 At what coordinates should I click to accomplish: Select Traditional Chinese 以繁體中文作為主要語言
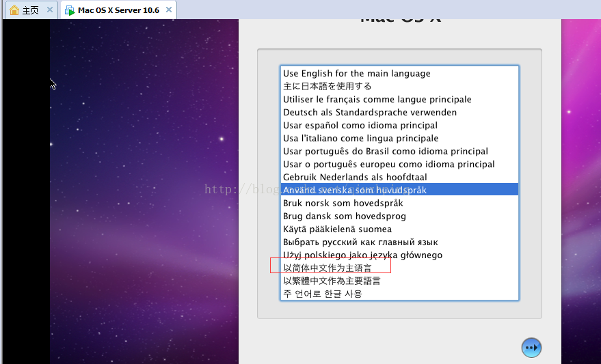pyautogui.click(x=399, y=281)
